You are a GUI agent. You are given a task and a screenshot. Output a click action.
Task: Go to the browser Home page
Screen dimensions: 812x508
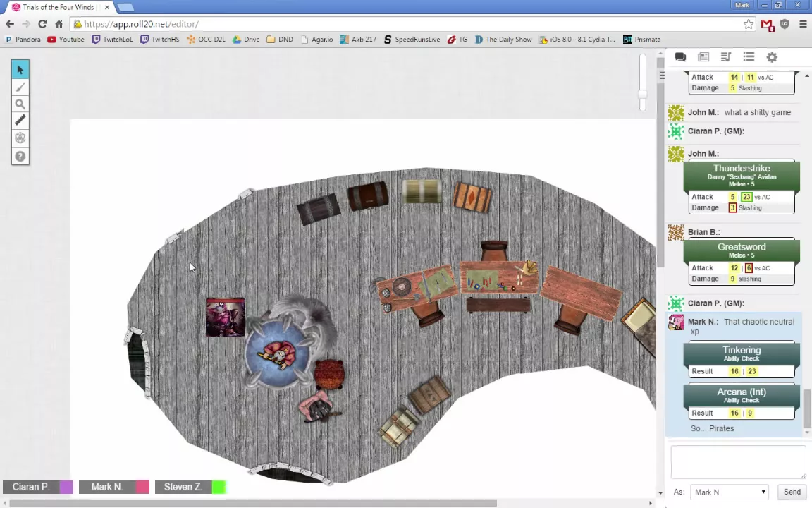(x=59, y=24)
